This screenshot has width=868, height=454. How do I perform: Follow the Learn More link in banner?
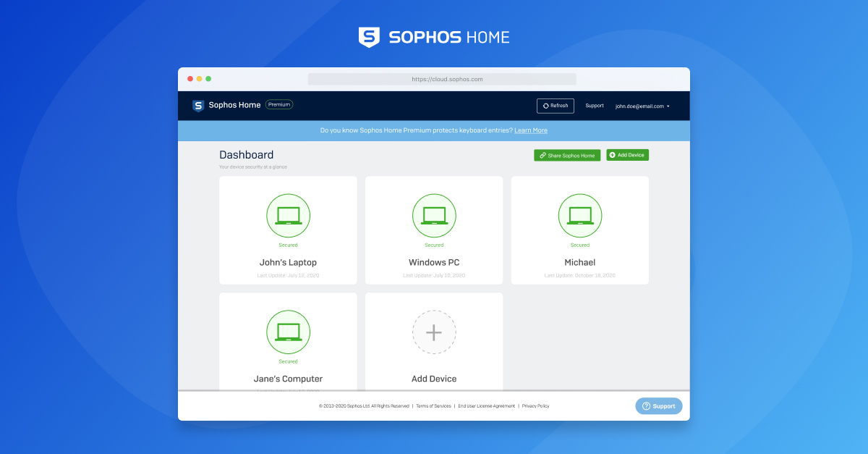click(531, 130)
